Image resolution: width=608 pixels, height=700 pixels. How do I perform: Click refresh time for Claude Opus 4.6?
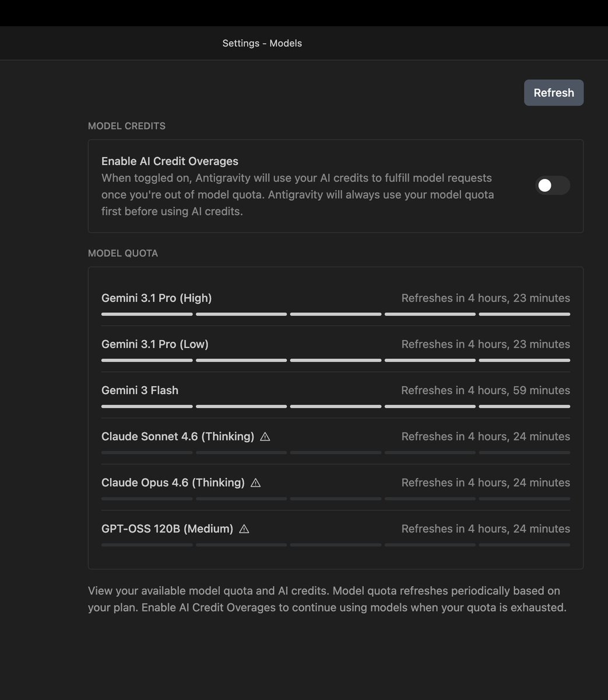(486, 482)
